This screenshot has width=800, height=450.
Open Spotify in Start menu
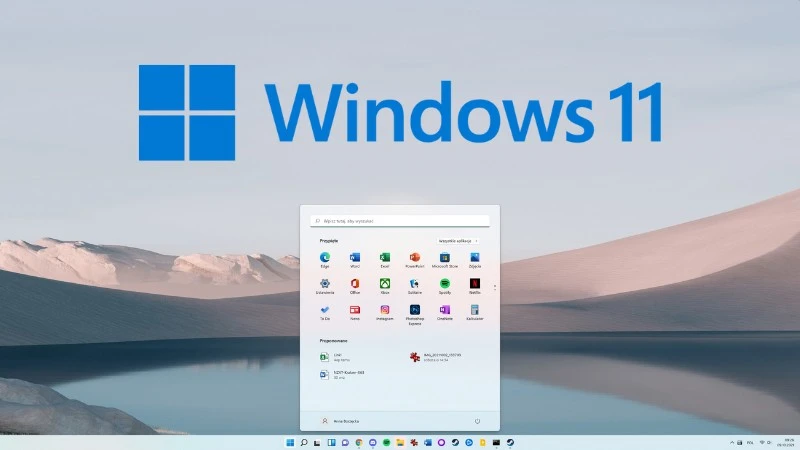(444, 286)
